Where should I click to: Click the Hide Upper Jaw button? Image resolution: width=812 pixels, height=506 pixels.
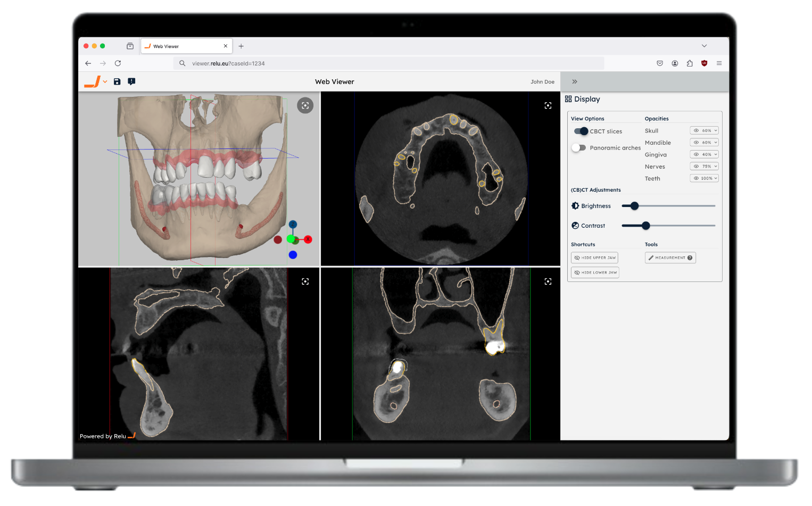(x=594, y=258)
